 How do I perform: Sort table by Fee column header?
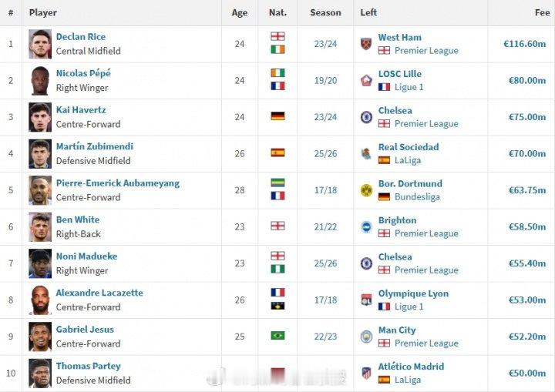(x=542, y=13)
